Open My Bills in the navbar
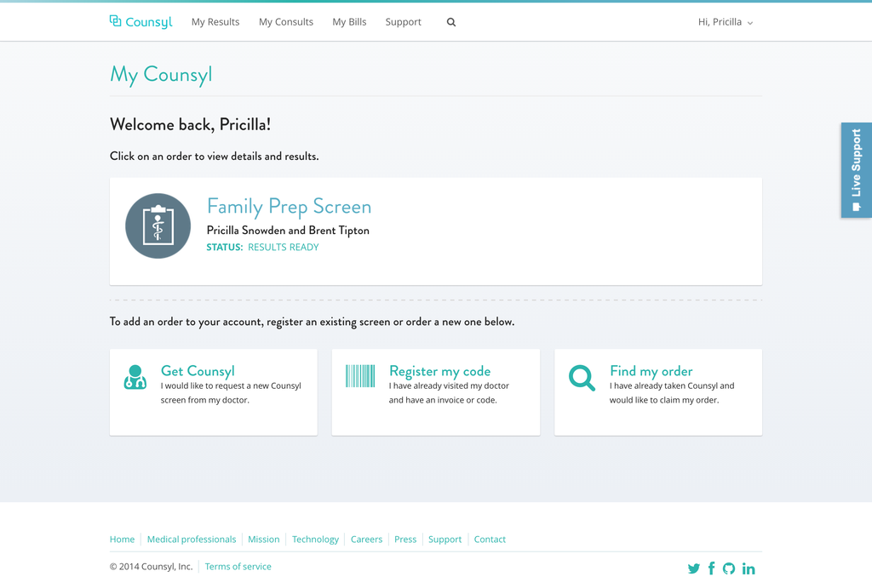This screenshot has width=872, height=588. [x=349, y=21]
